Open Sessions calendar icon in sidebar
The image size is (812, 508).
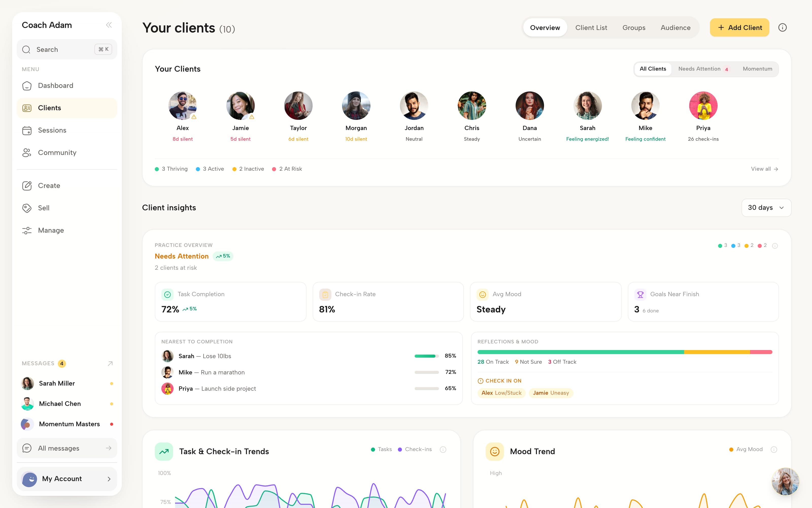[x=27, y=130]
